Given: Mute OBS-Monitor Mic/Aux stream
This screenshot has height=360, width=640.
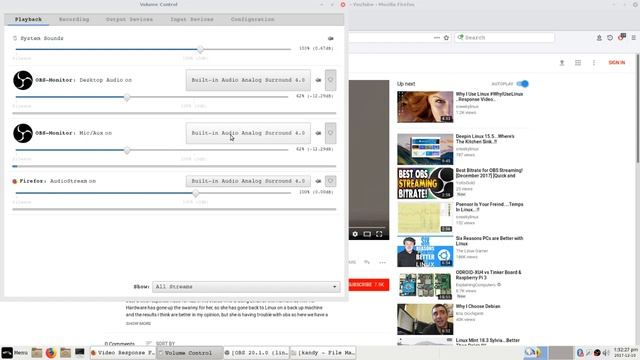Looking at the screenshot, I should (x=318, y=133).
